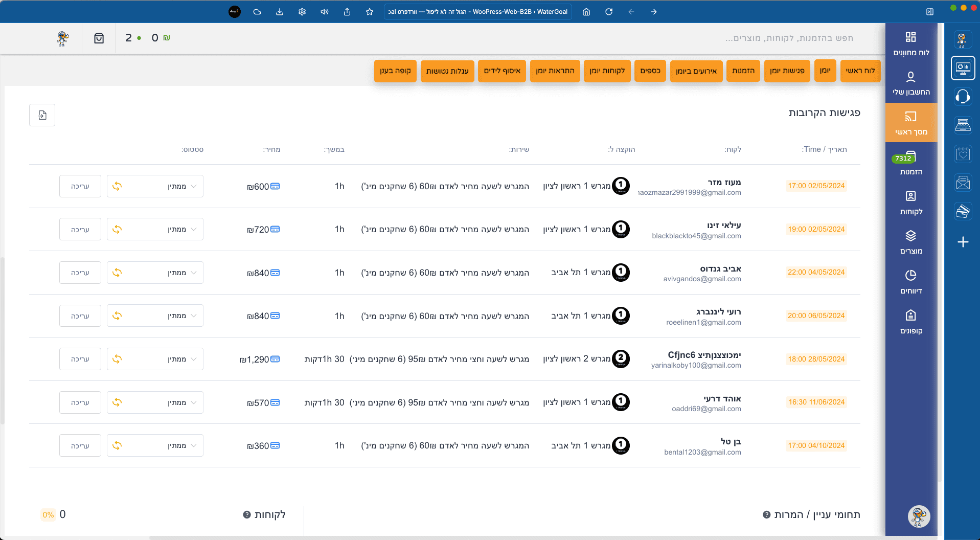Click the headset support icon

[x=963, y=97]
